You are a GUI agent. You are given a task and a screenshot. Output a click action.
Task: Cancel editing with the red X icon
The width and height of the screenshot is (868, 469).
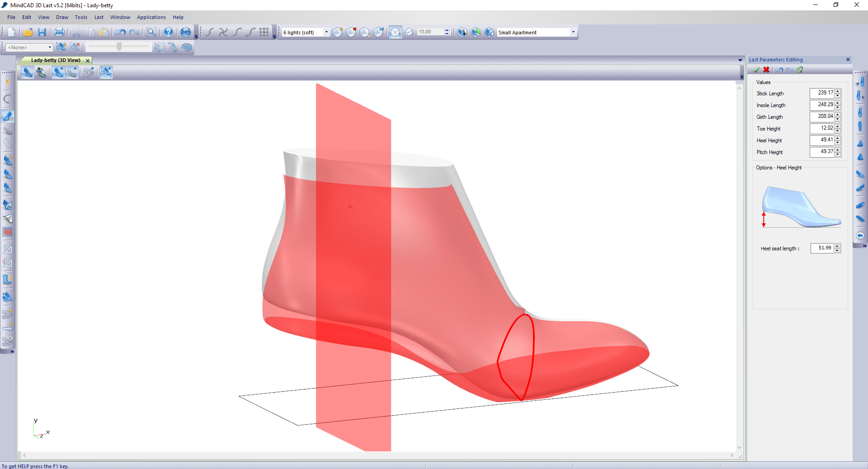pos(766,70)
